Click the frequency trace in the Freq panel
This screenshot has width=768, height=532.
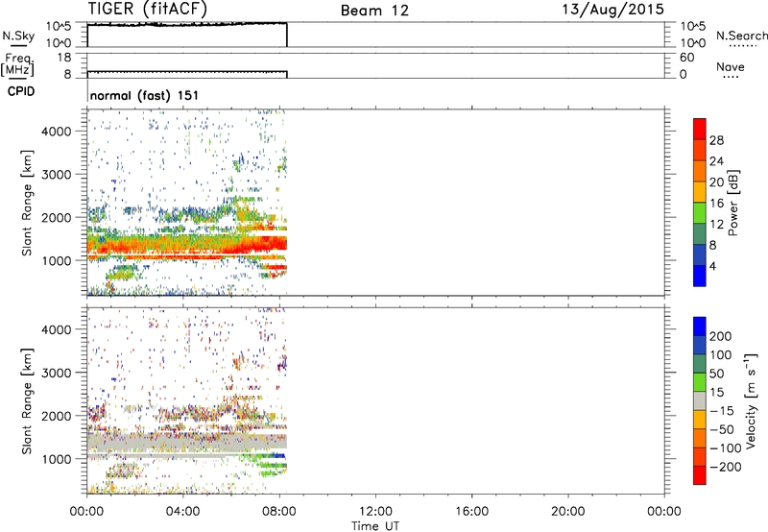186,72
